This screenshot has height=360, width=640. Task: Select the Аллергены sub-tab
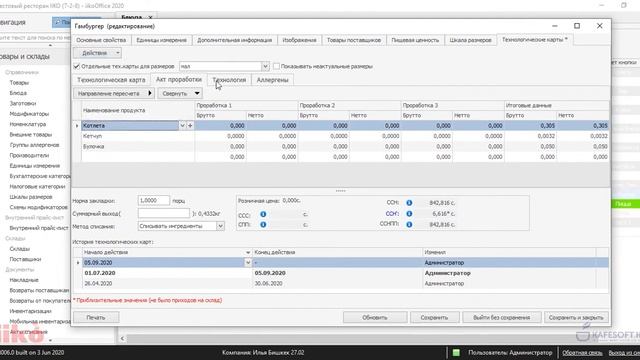click(x=273, y=80)
